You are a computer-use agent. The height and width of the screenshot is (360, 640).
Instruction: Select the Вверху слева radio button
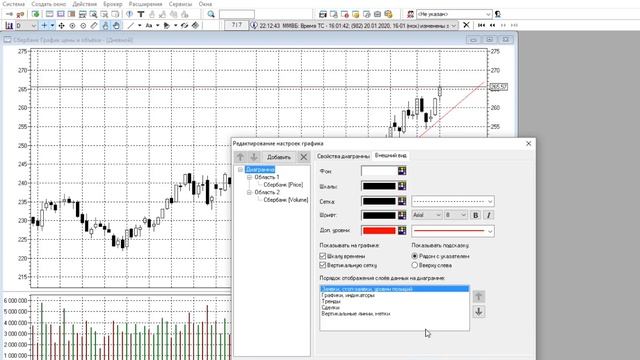[x=415, y=265]
